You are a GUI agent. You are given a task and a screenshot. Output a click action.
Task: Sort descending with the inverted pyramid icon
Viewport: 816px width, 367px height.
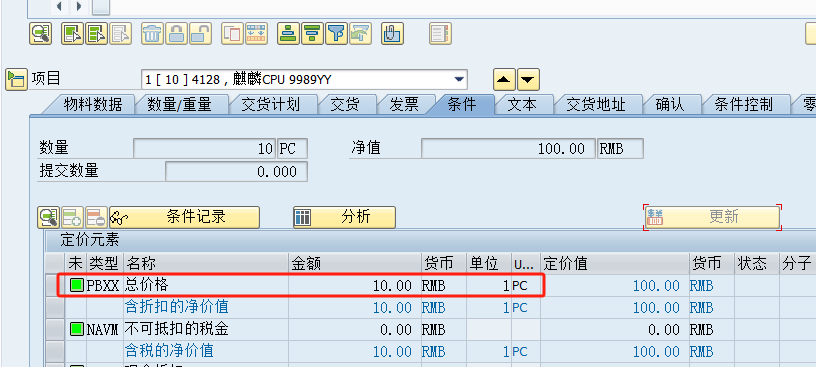click(312, 34)
